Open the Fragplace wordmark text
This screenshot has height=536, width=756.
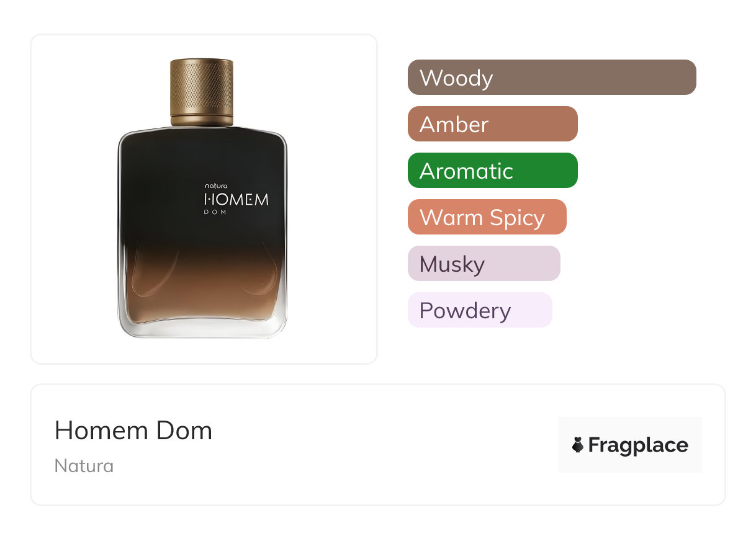638,445
